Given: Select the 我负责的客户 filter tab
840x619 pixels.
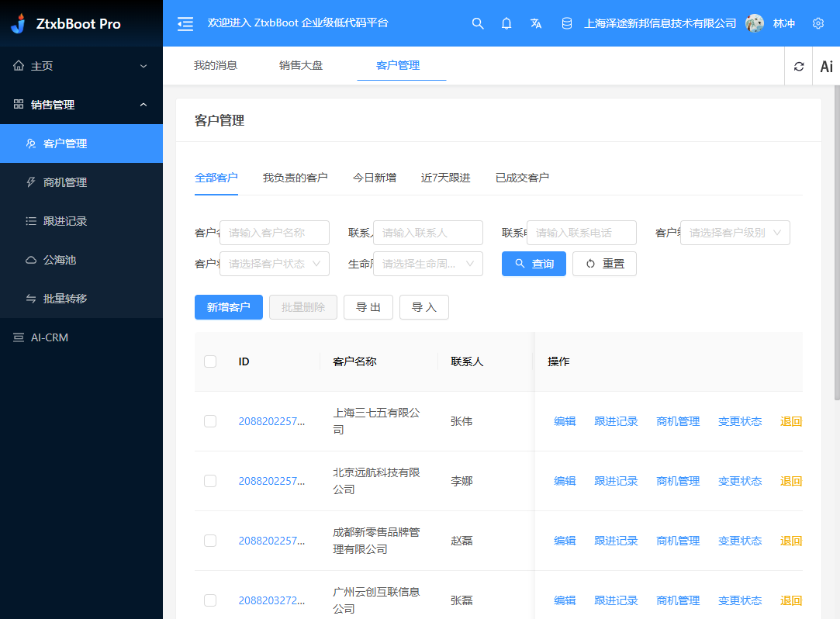Looking at the screenshot, I should click(296, 178).
